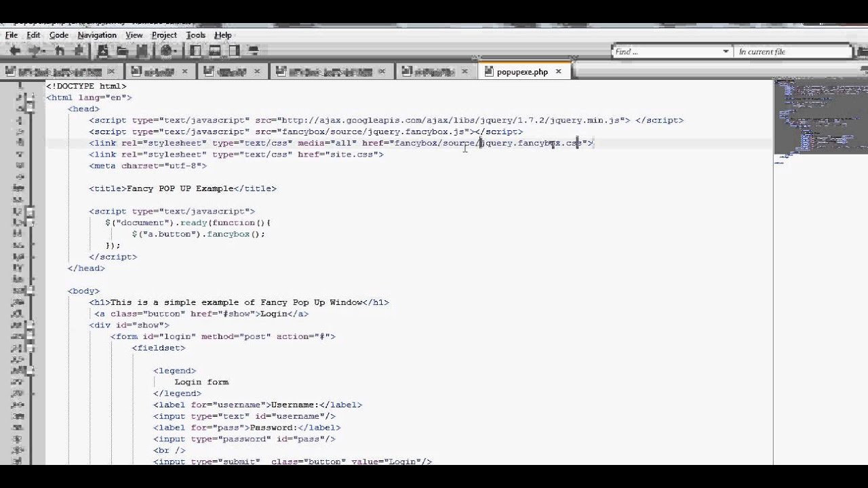This screenshot has height=488, width=868.
Task: Toggle the left pane visibility icon
Action: click(195, 51)
